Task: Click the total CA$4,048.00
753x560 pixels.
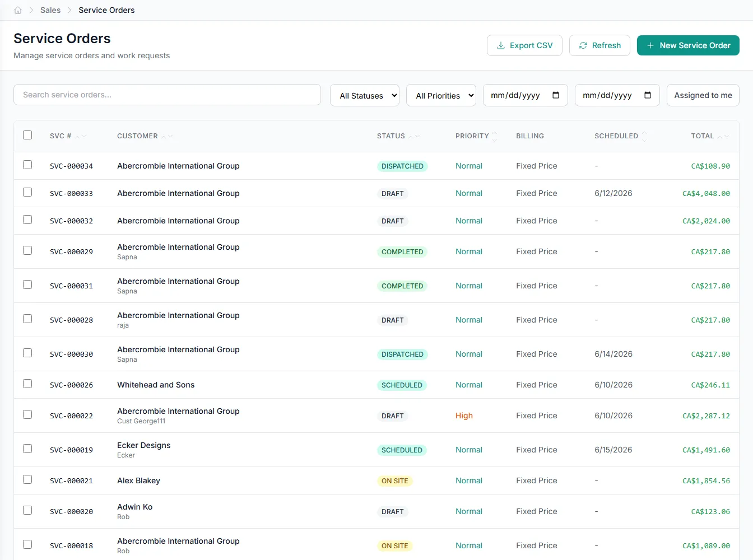Action: tap(706, 194)
